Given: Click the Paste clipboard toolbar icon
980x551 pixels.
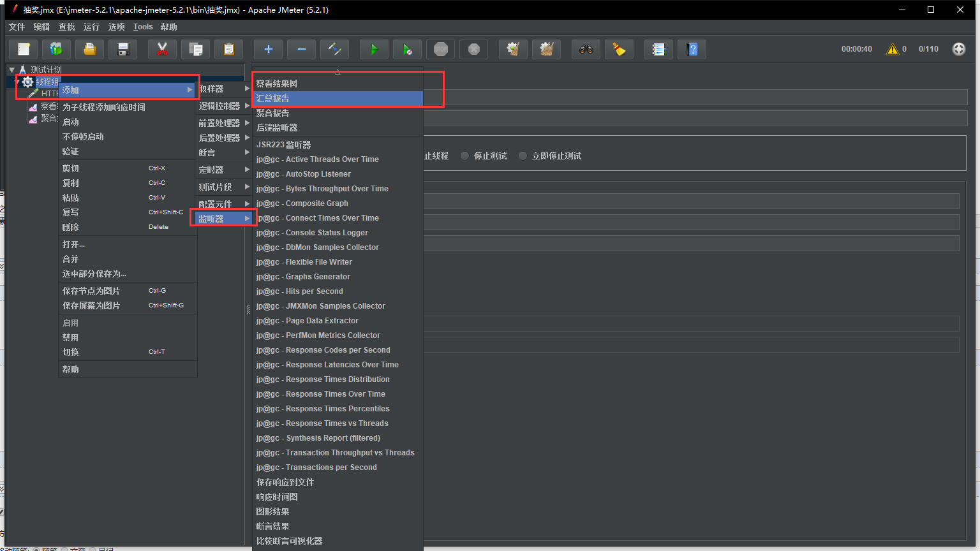Looking at the screenshot, I should tap(229, 49).
